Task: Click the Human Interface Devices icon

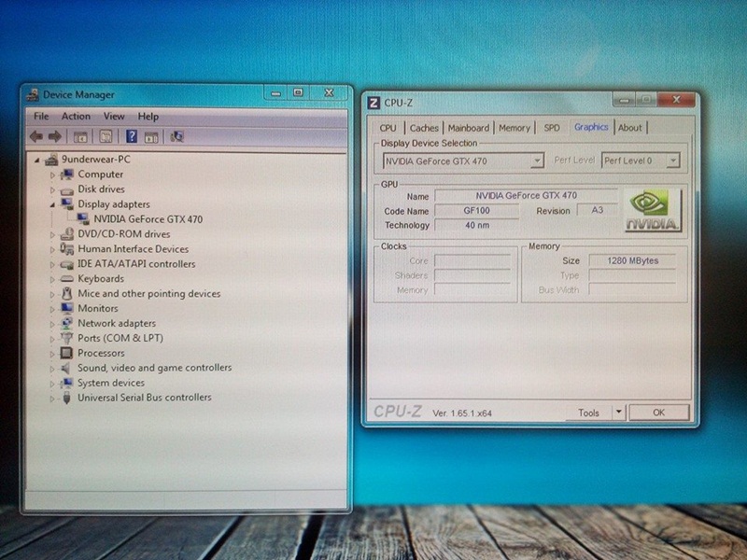Action: coord(66,248)
